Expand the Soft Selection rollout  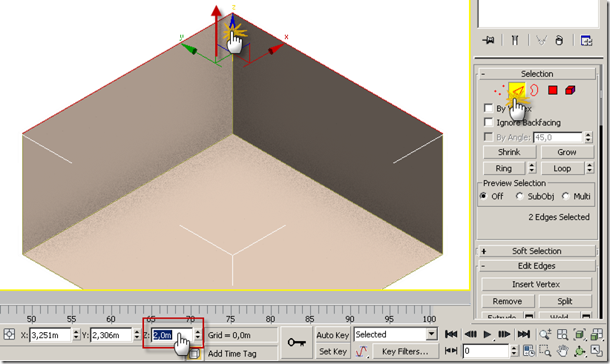click(537, 251)
